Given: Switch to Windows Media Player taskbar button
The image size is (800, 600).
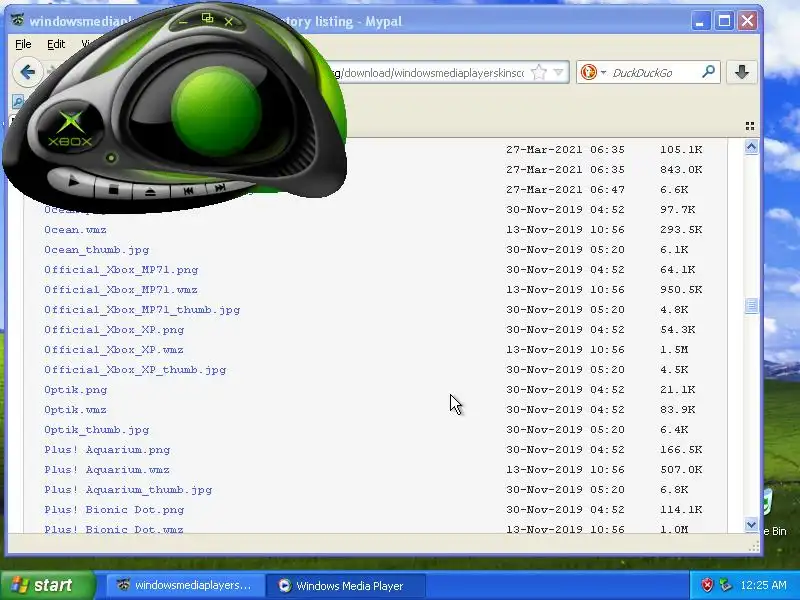Looking at the screenshot, I should click(346, 585).
